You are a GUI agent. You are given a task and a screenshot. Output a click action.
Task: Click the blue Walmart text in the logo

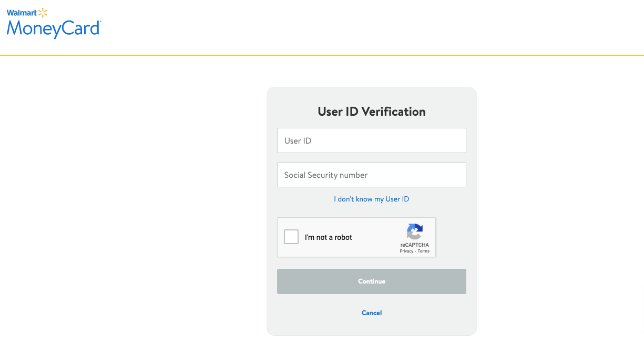click(21, 13)
